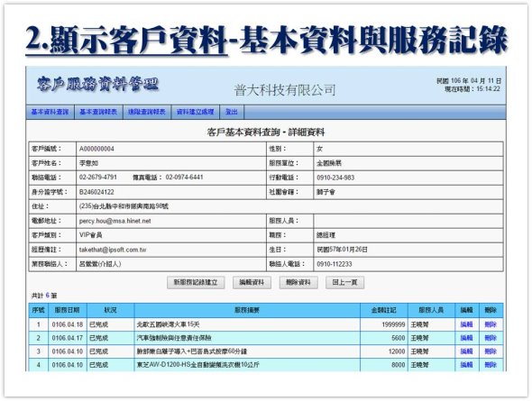Select customer number A000000004
532x401 pixels.
(x=96, y=149)
